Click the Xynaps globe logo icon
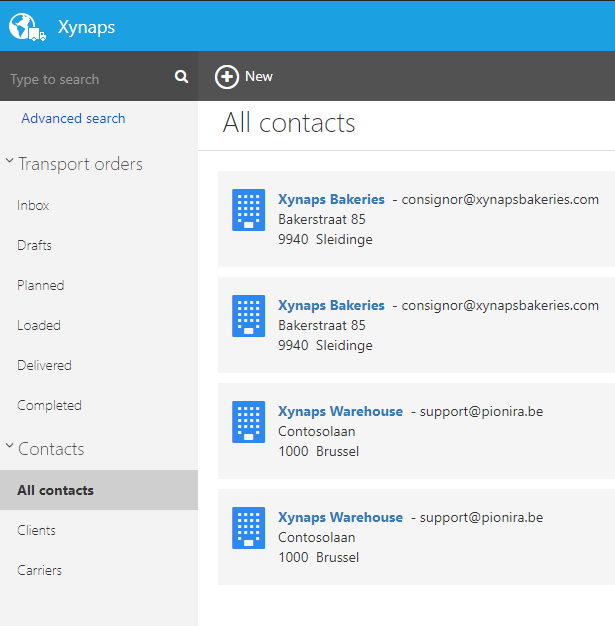This screenshot has width=615, height=626. tap(27, 27)
